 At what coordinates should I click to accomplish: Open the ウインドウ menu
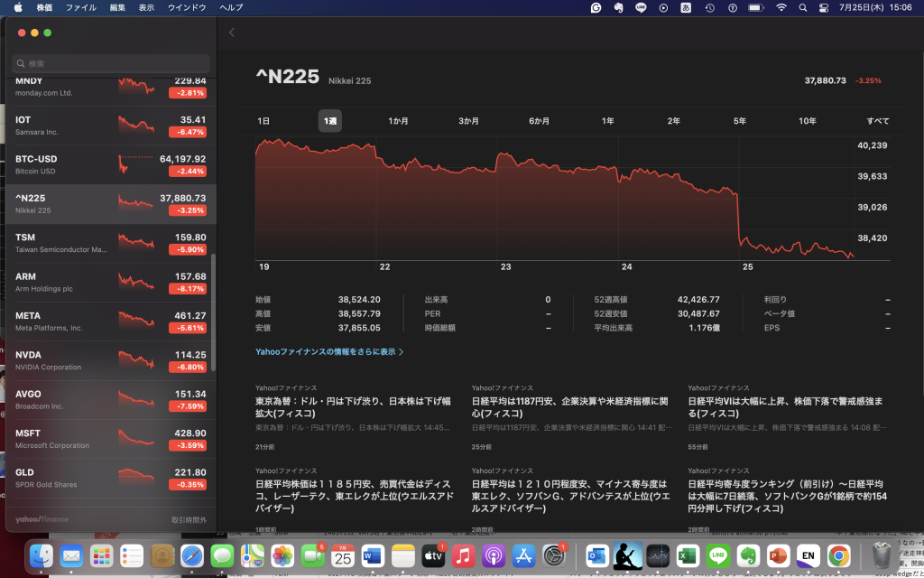(x=187, y=7)
